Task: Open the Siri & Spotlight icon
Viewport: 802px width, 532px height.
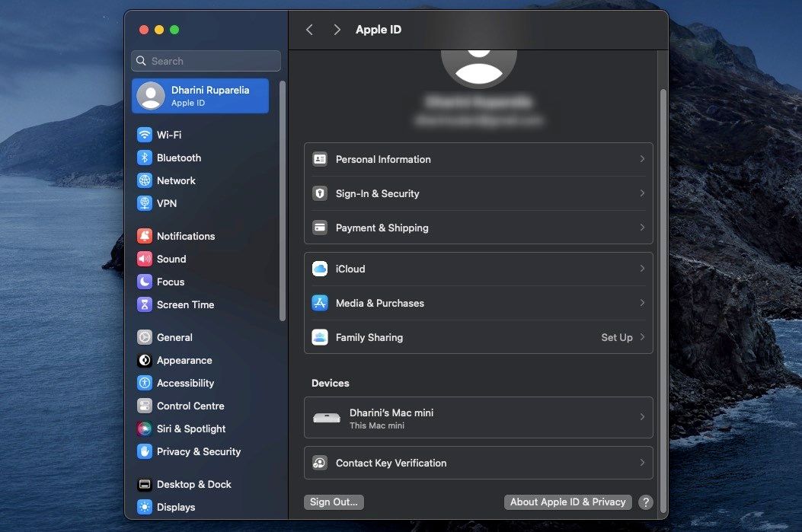Action: pyautogui.click(x=145, y=428)
